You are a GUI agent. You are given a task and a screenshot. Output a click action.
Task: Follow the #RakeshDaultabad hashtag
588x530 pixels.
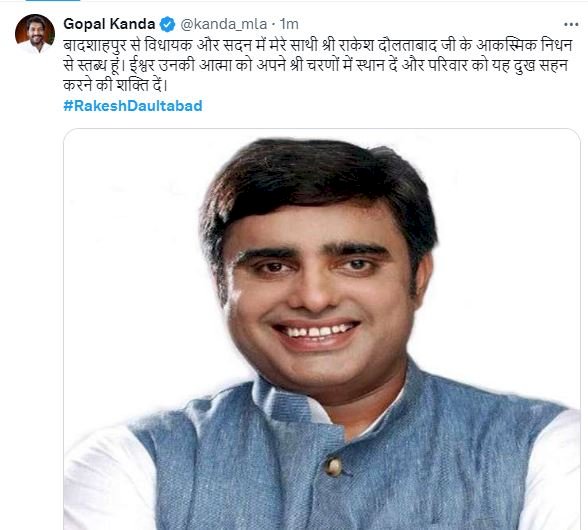[x=133, y=106]
